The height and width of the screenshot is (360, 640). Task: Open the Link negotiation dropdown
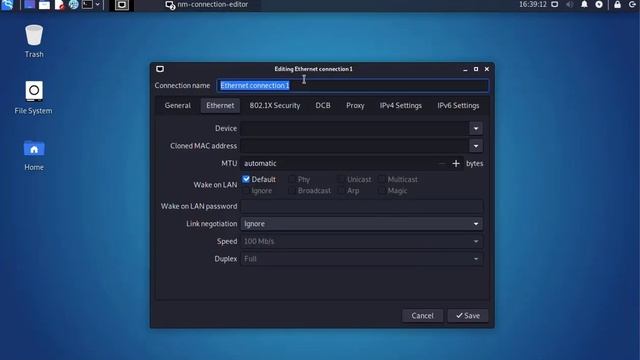362,224
